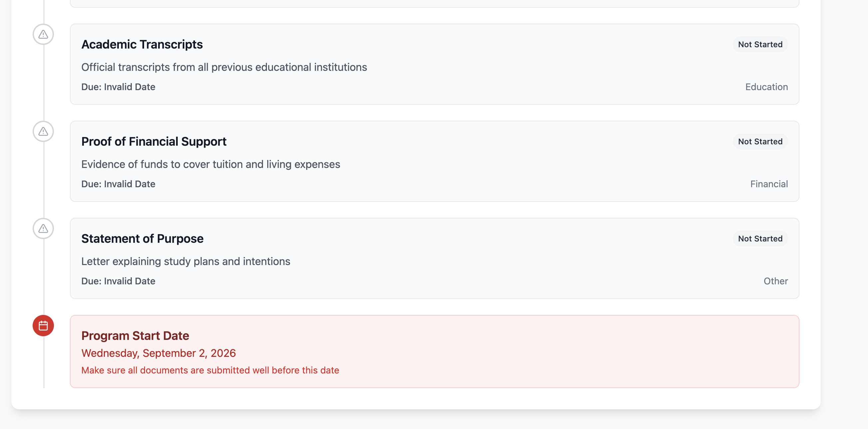Open the Statement of Purpose title

(x=142, y=238)
